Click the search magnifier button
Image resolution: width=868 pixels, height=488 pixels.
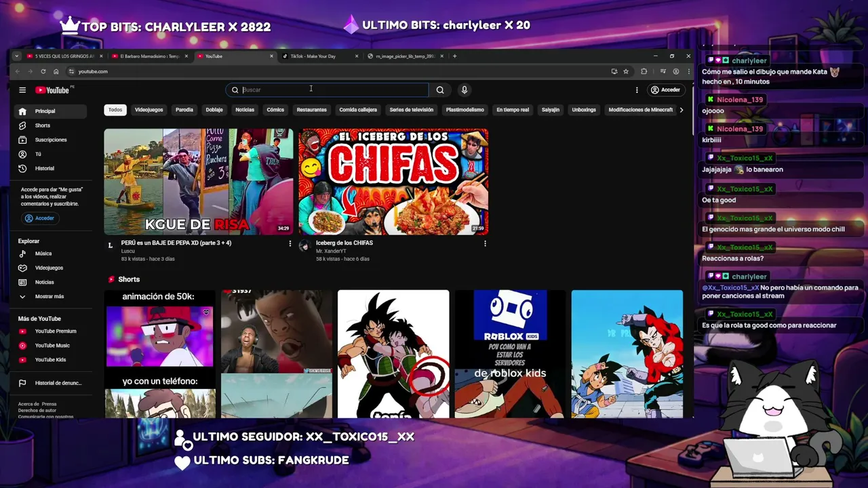[x=440, y=89]
